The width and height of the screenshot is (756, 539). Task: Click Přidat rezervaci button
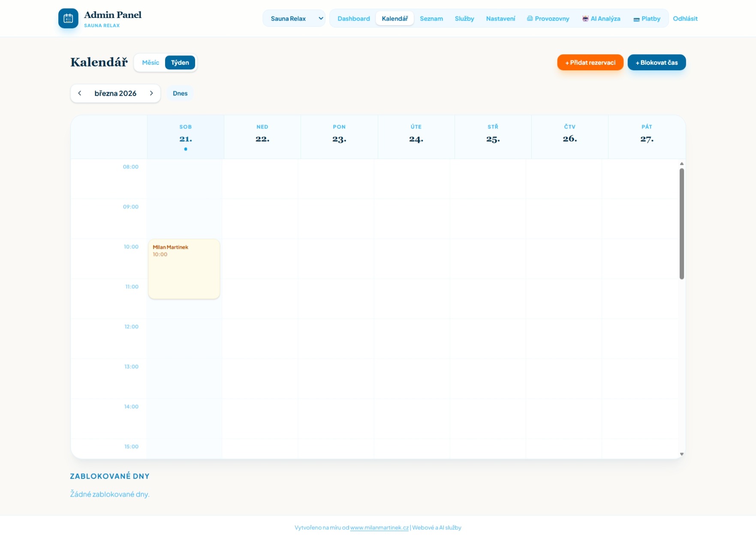point(590,63)
